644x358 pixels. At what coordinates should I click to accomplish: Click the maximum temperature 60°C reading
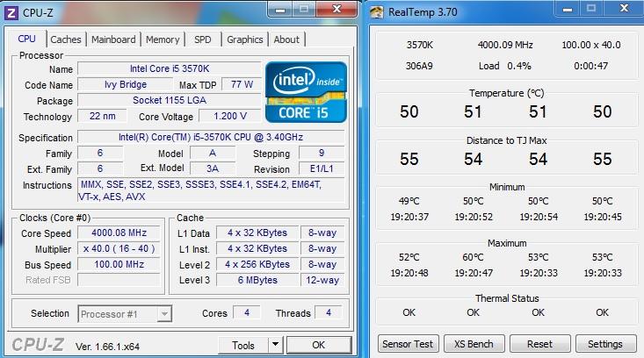474,257
